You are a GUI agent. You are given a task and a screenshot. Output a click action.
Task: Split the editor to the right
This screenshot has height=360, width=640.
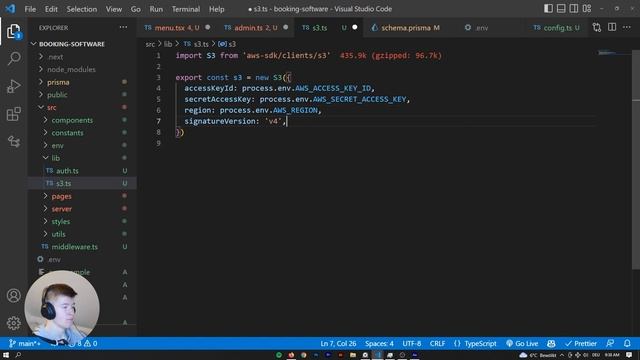tap(612, 27)
